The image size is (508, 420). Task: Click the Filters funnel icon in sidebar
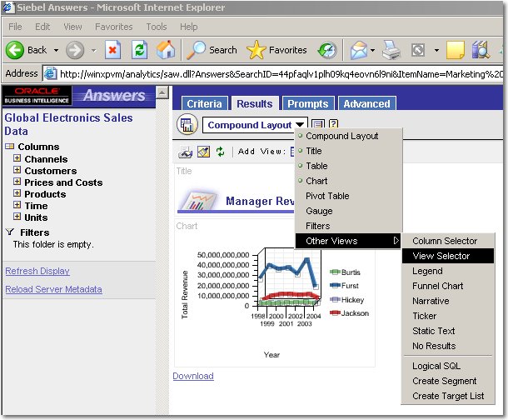coord(10,232)
